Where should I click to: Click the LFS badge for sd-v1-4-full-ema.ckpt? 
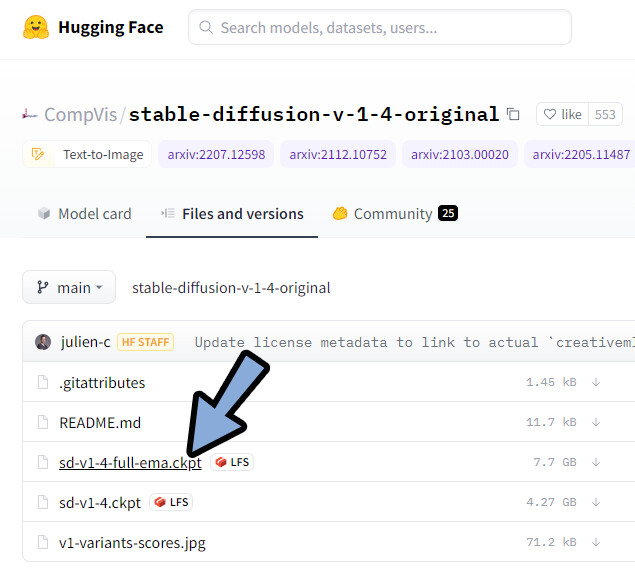(232, 462)
